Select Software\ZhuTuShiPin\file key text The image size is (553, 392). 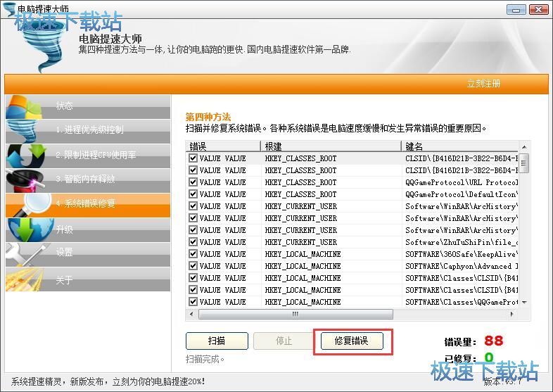coord(462,242)
